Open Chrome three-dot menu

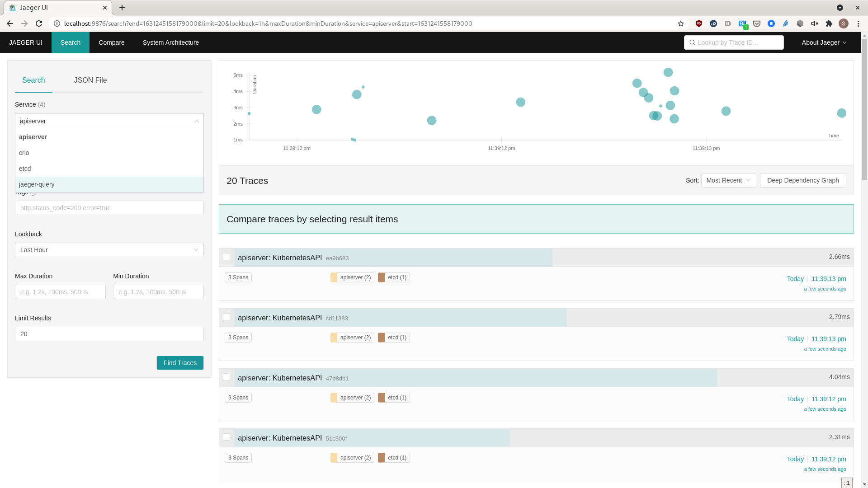858,23
